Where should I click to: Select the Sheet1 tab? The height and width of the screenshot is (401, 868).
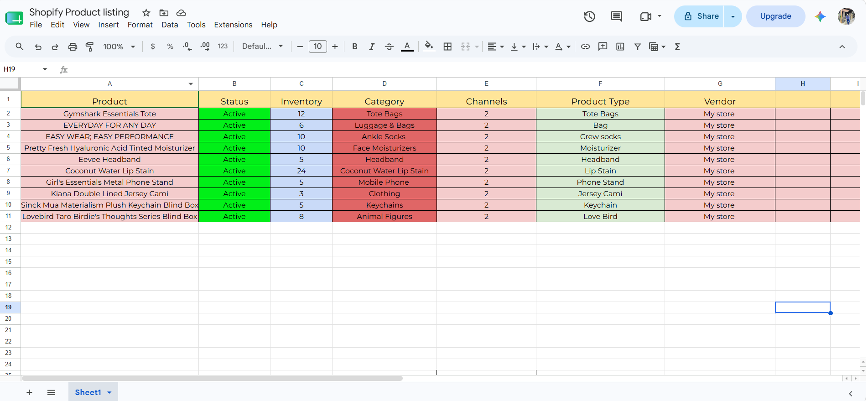(x=88, y=392)
